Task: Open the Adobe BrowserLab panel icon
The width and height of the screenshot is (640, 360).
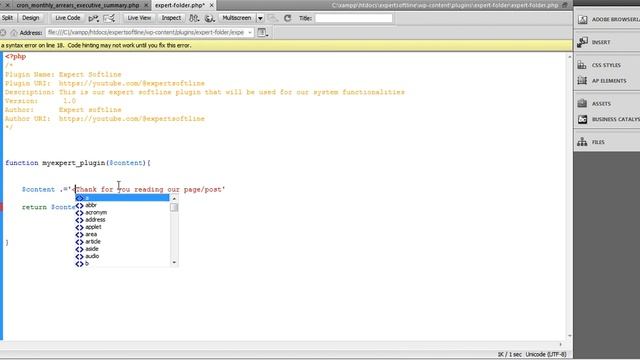Action: click(x=582, y=20)
